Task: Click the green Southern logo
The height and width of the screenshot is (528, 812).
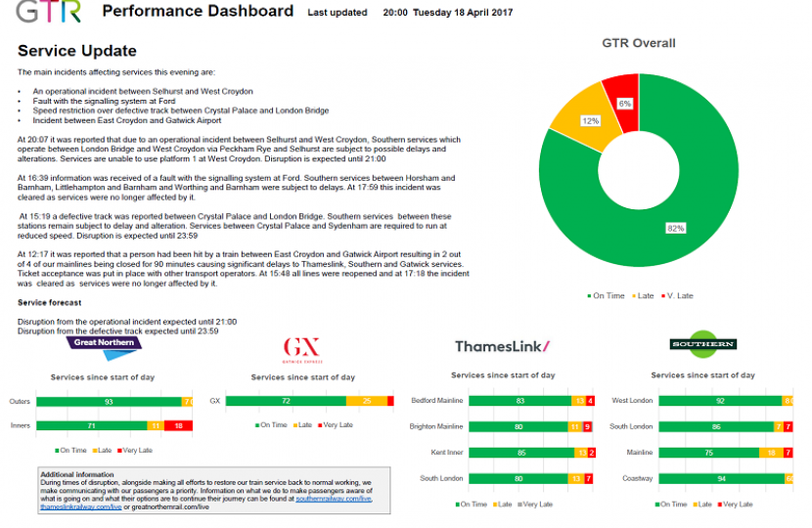Action: 702,344
